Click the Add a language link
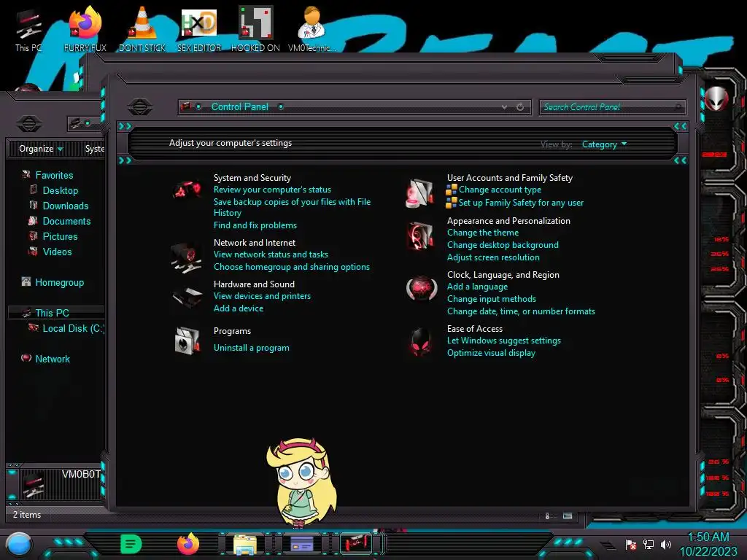747x560 pixels. [x=477, y=286]
